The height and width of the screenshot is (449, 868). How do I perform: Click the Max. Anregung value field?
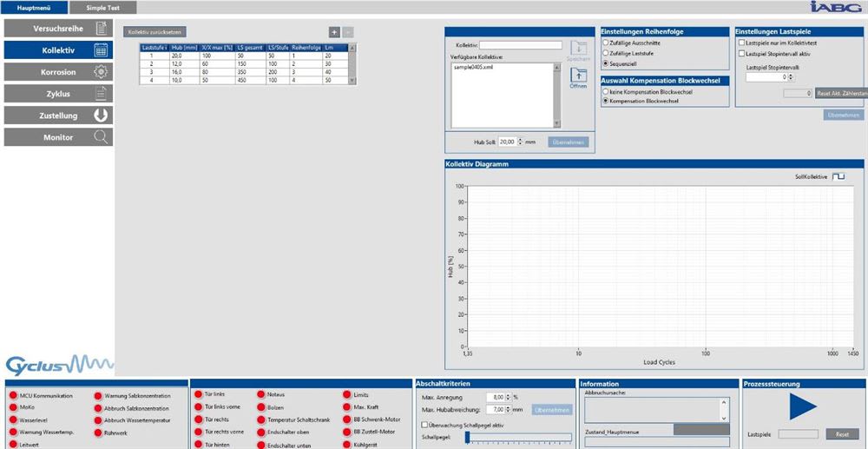click(x=496, y=398)
